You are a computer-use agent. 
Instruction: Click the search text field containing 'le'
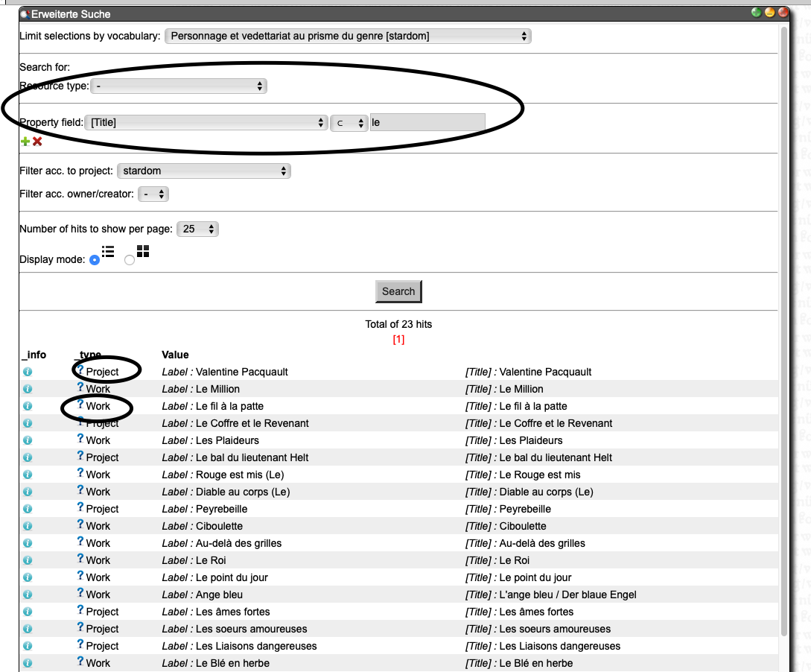(427, 123)
